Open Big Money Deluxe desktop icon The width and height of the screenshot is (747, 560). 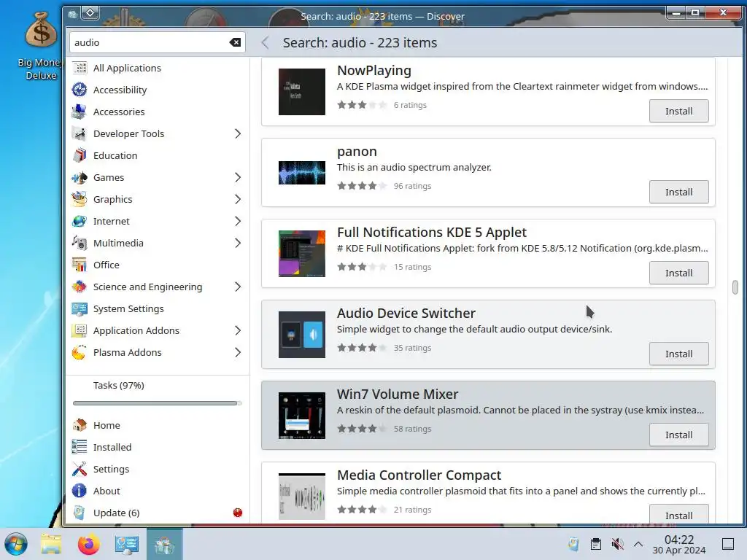point(41,46)
